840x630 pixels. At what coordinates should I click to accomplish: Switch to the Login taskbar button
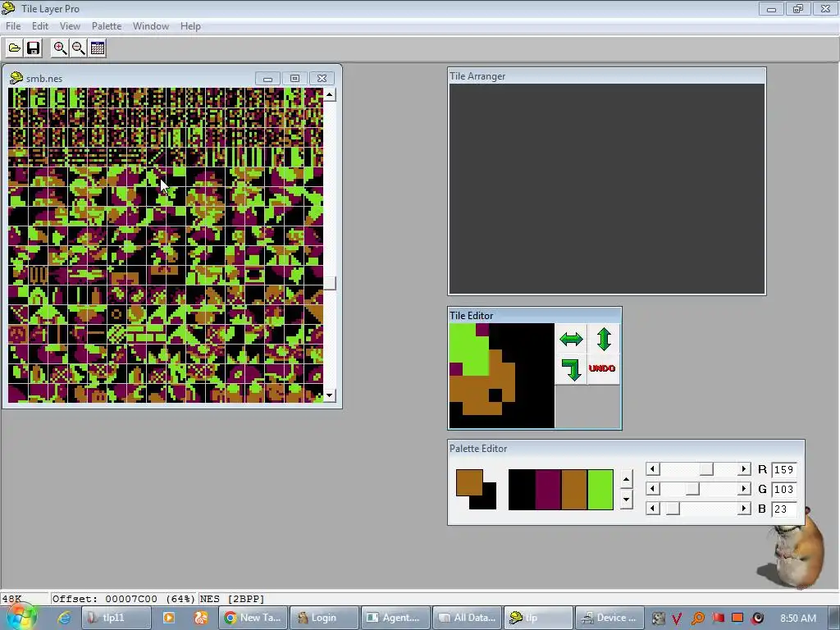[x=324, y=618]
